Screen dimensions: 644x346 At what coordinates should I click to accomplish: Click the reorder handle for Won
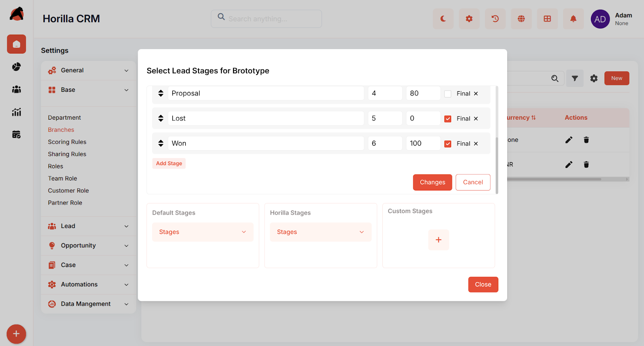click(x=161, y=143)
